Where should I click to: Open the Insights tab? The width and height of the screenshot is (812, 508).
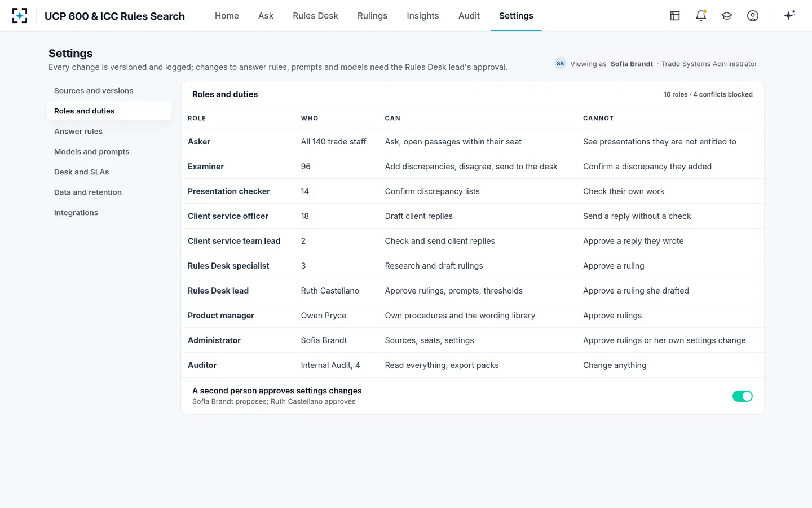pyautogui.click(x=423, y=16)
